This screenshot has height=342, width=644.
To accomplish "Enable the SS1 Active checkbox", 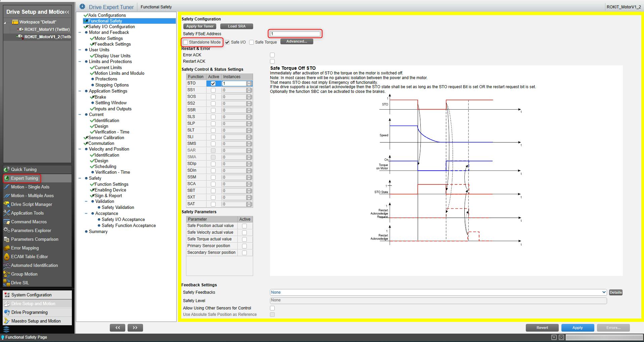I will pos(213,90).
